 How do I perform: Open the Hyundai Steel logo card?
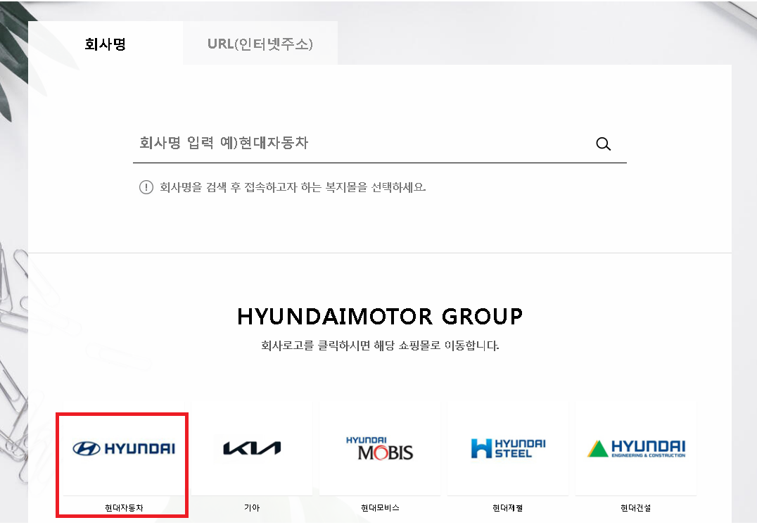pos(508,448)
